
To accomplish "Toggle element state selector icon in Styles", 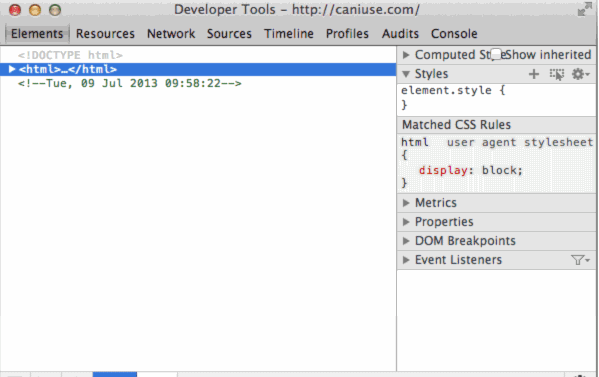I will coord(557,74).
